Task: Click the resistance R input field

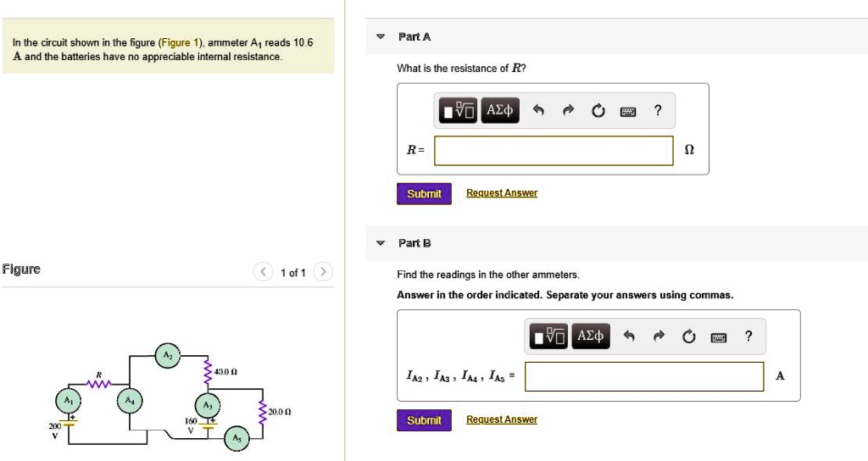Action: 554,150
